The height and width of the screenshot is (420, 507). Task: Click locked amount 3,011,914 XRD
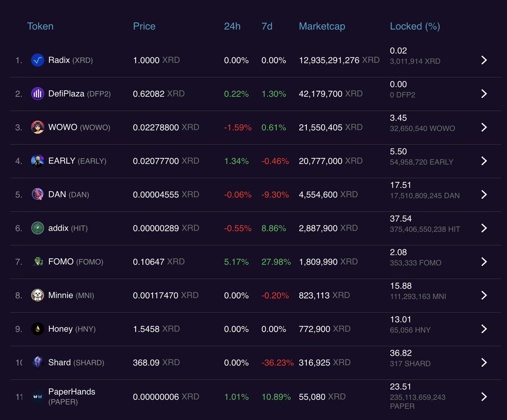click(x=415, y=61)
